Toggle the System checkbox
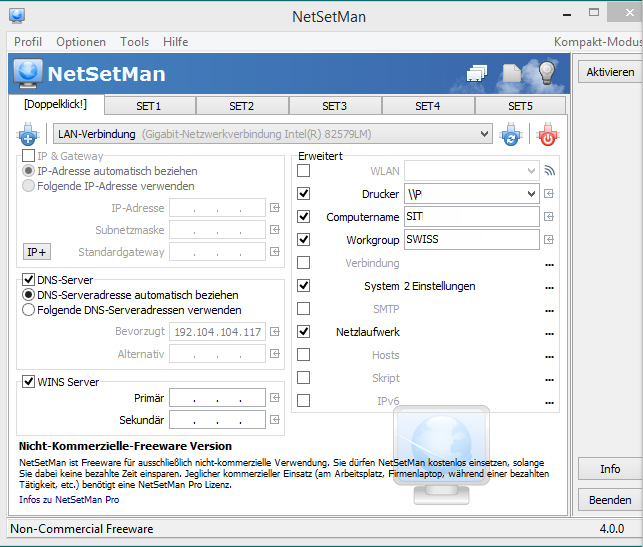 click(x=303, y=285)
